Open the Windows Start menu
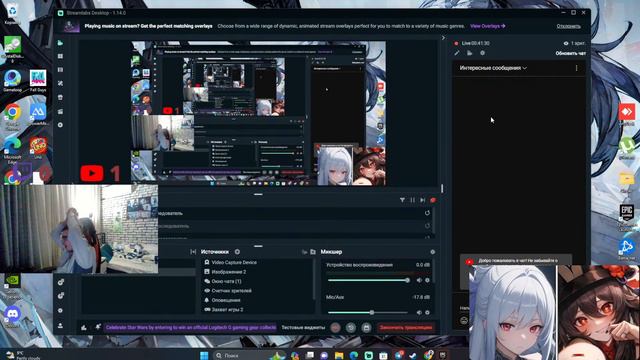640x360 pixels. (204, 356)
